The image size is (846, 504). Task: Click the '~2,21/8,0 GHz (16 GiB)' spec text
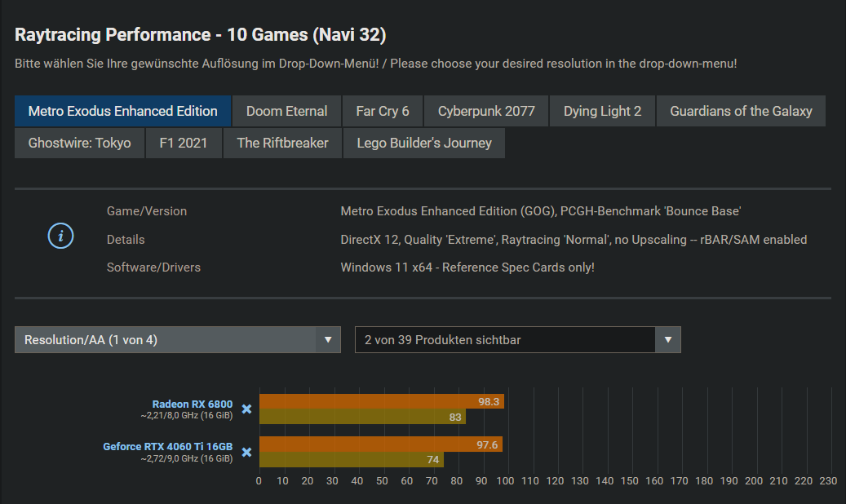tap(187, 415)
